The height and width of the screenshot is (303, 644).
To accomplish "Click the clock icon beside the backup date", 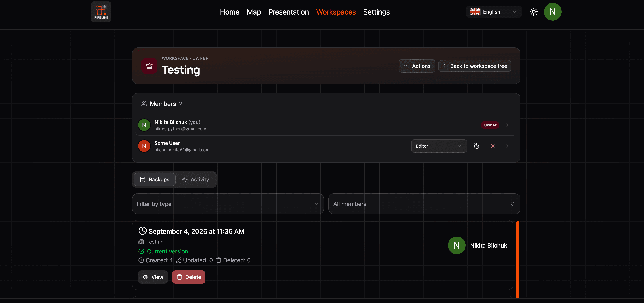I will coord(143,231).
